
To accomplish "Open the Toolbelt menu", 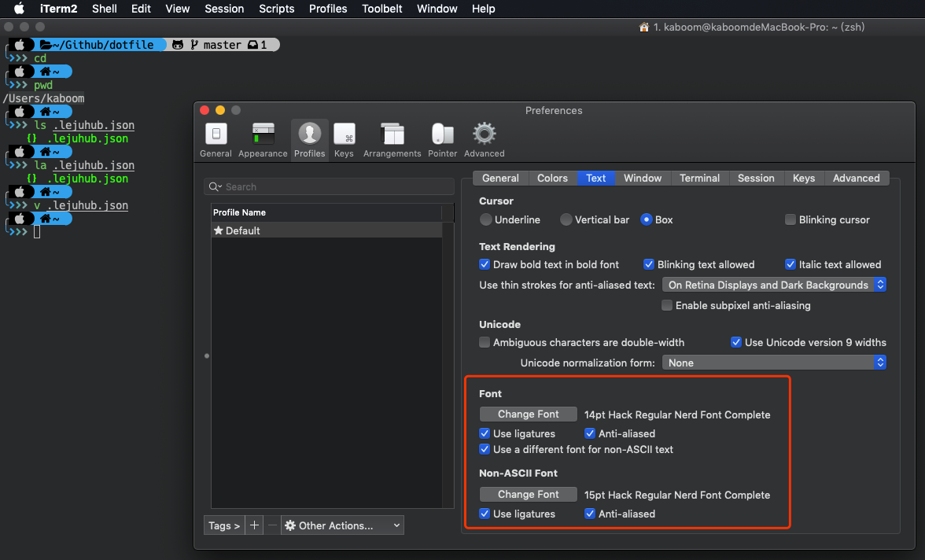I will 382,9.
